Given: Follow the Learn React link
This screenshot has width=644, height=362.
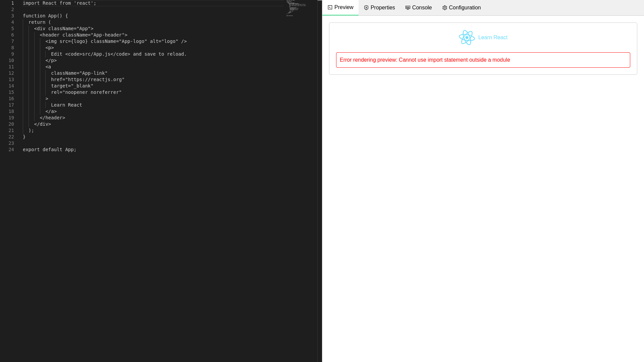Looking at the screenshot, I should click(493, 38).
